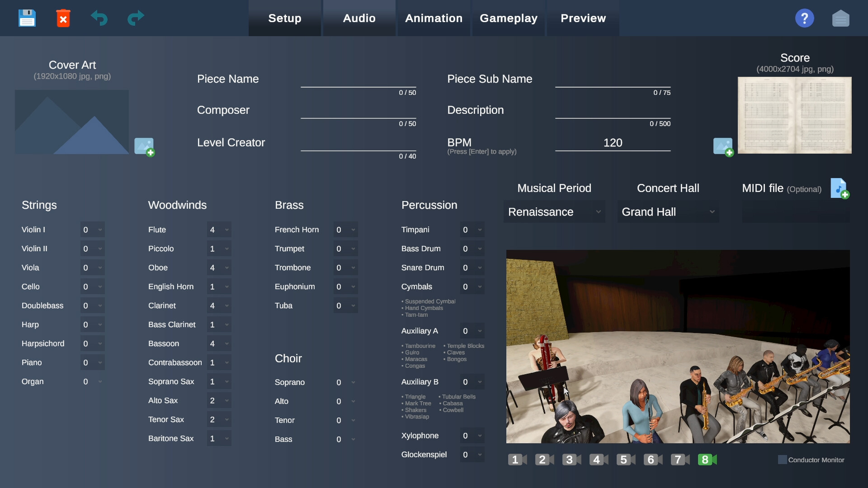Open the Concert Hall dropdown

pyautogui.click(x=668, y=211)
